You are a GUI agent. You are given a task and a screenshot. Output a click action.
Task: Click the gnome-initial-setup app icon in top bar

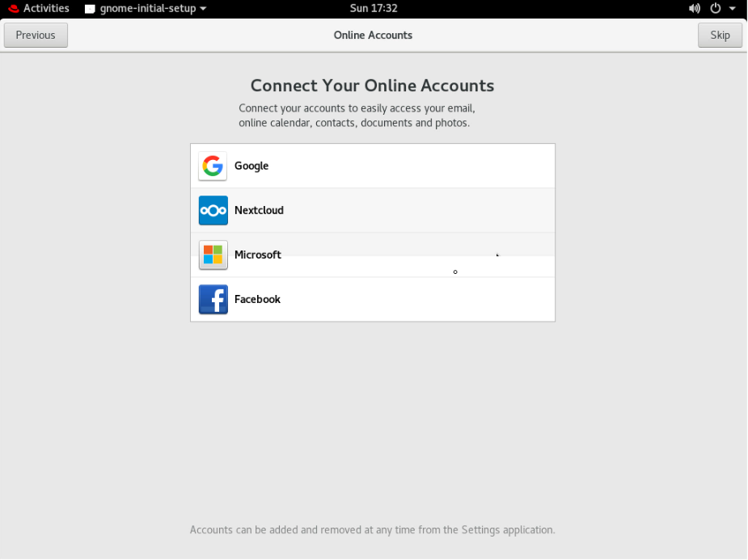coord(90,9)
